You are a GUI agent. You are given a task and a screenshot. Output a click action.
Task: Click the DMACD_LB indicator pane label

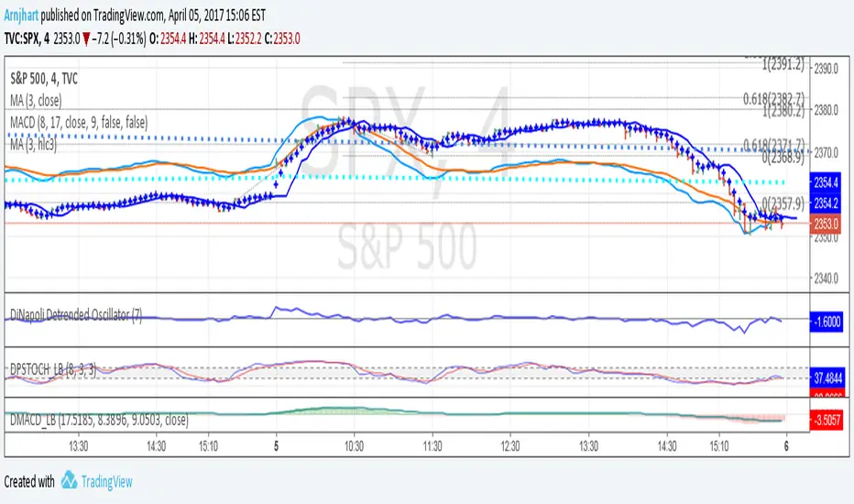[x=99, y=420]
